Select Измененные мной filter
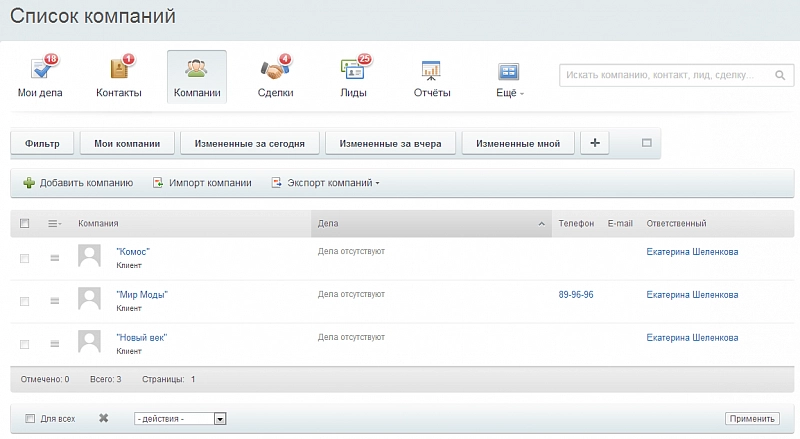This screenshot has height=439, width=800. point(518,143)
